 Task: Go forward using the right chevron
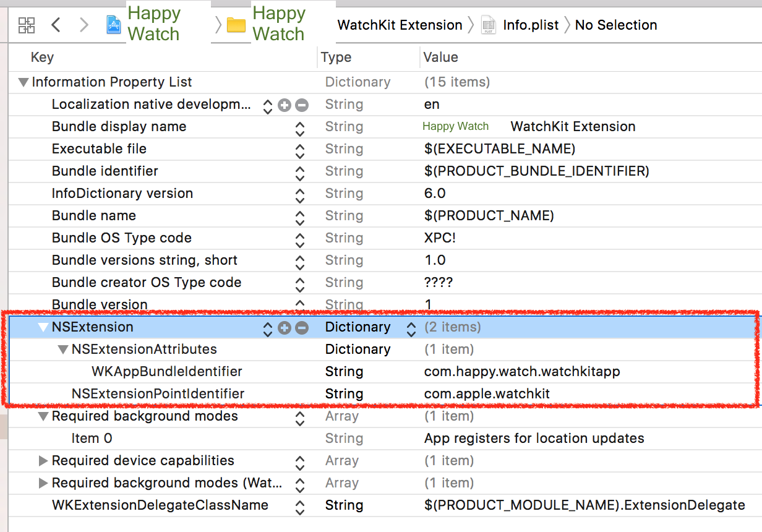[84, 25]
